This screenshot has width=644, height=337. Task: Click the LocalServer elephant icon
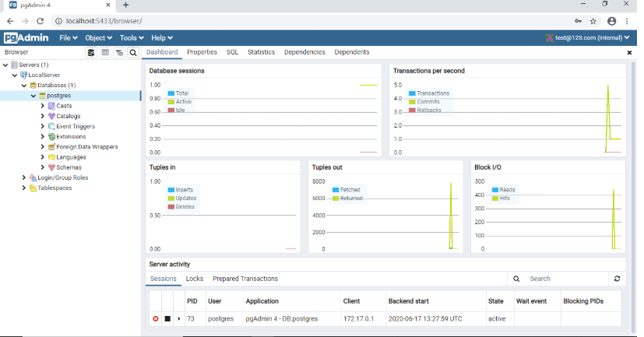[23, 75]
